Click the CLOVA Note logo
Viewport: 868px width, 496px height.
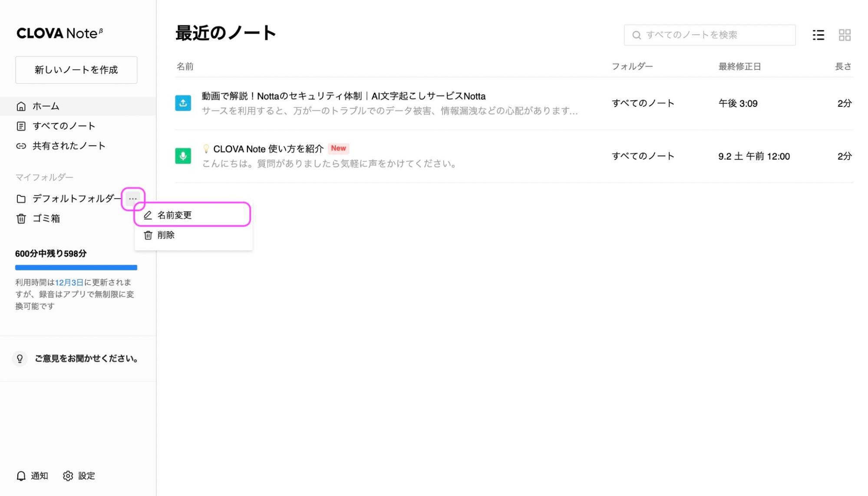click(x=59, y=33)
